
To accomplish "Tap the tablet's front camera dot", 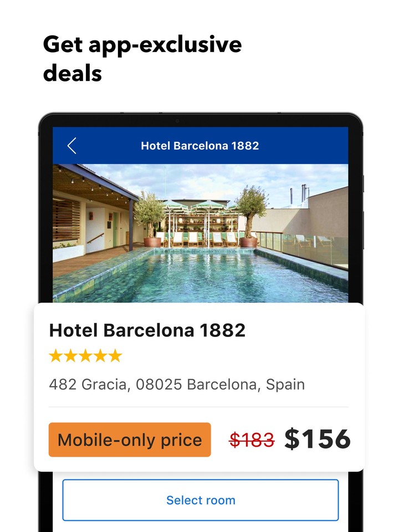I will [177, 121].
